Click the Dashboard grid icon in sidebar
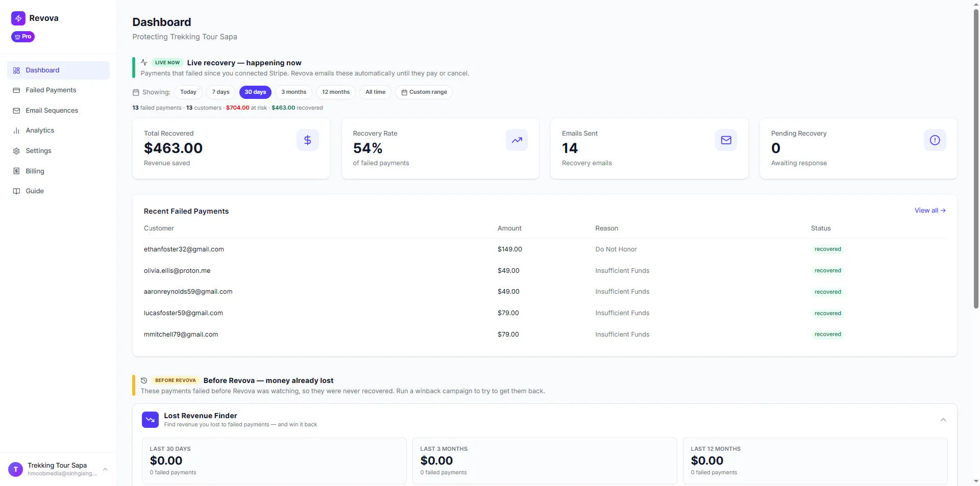 (x=16, y=70)
